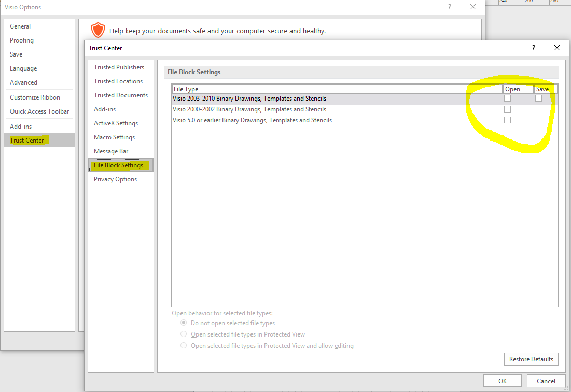
Task: Go to General in Visio Options
Action: pos(39,26)
